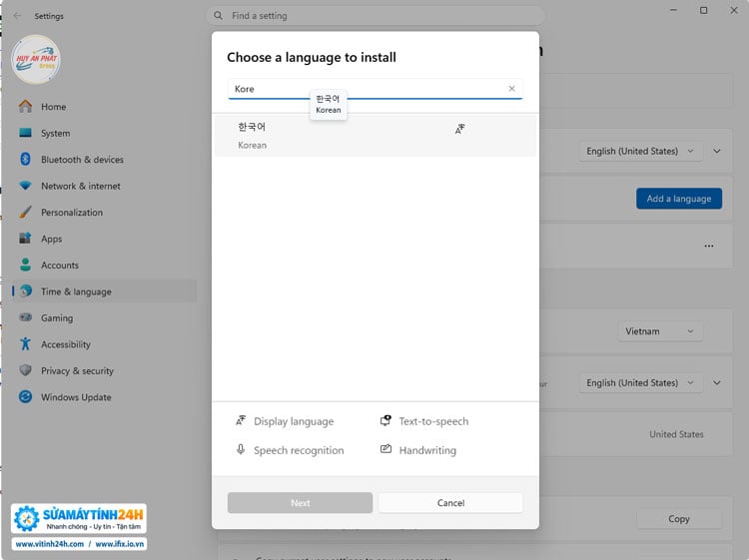749x560 pixels.
Task: Click the back arrow in Settings
Action: [17, 16]
